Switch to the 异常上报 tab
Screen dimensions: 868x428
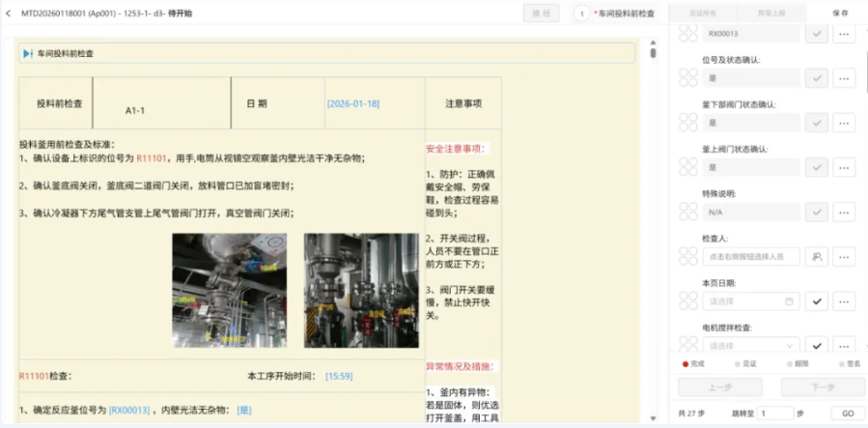point(772,14)
